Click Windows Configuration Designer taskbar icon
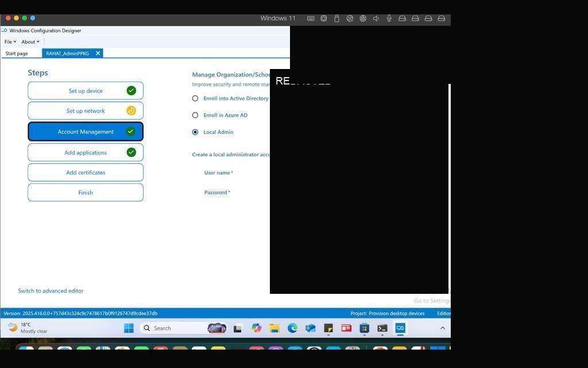 [x=400, y=328]
